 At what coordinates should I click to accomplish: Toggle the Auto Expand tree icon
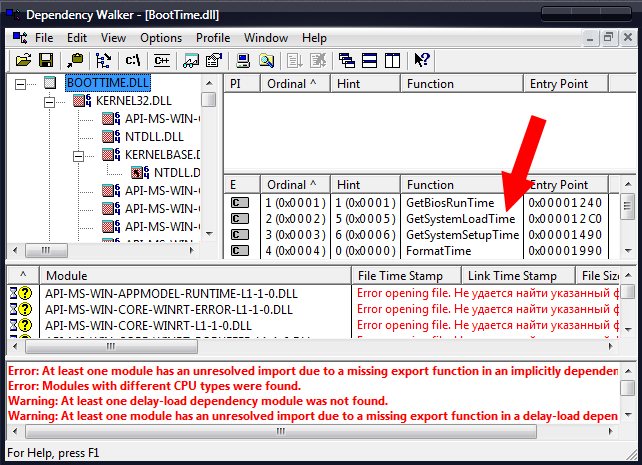point(103,61)
